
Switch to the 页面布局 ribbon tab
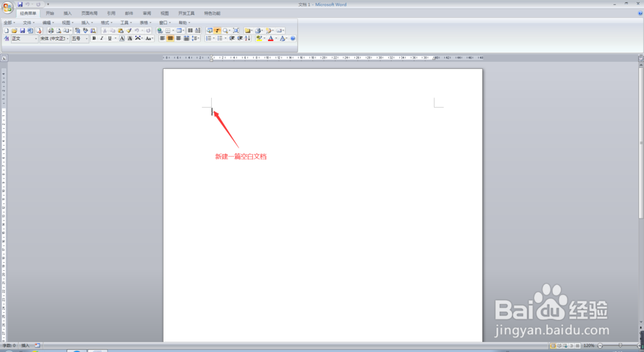pyautogui.click(x=89, y=13)
